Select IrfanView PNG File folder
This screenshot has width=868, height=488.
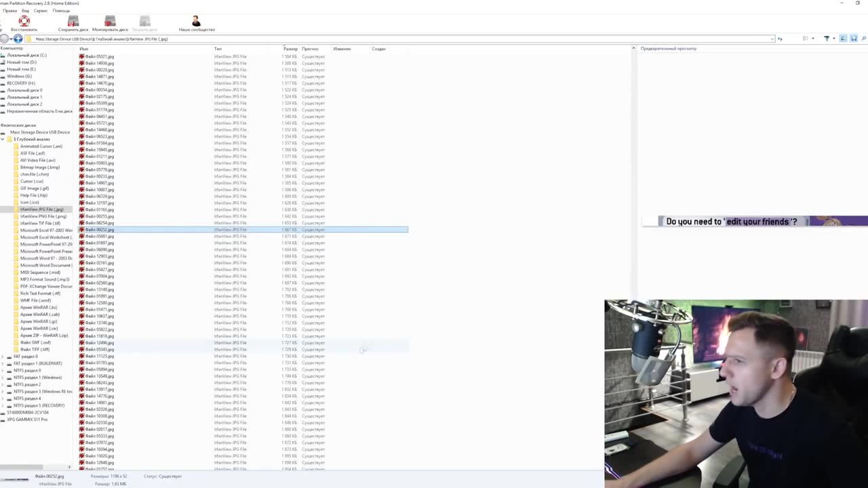(43, 216)
